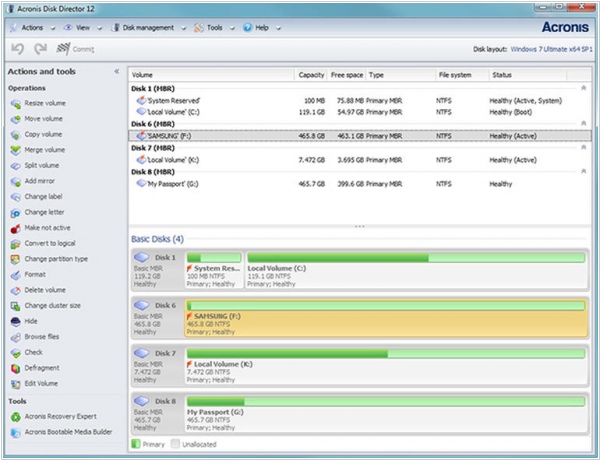This screenshot has height=460, width=600.
Task: Collapse the Disk 8 (MBR) group
Action: click(x=584, y=171)
